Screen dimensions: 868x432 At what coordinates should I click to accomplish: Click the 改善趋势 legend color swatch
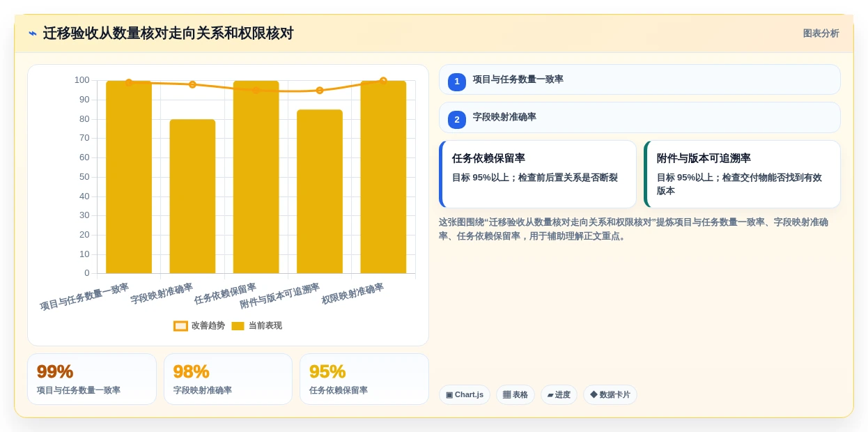pyautogui.click(x=180, y=326)
